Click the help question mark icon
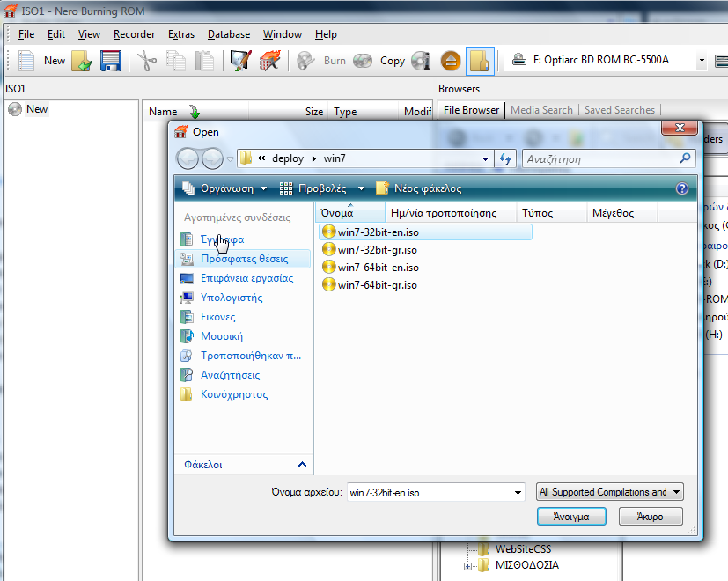Screen dimensions: 728x581 [682, 188]
